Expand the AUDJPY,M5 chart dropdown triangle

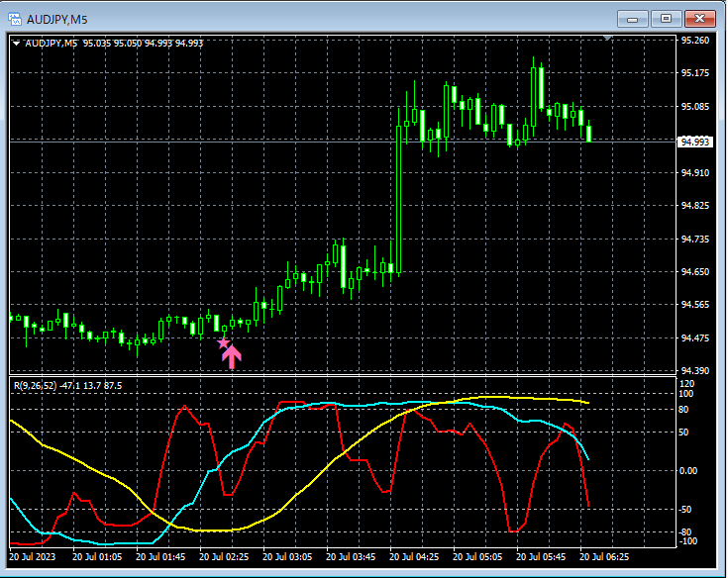[x=16, y=44]
